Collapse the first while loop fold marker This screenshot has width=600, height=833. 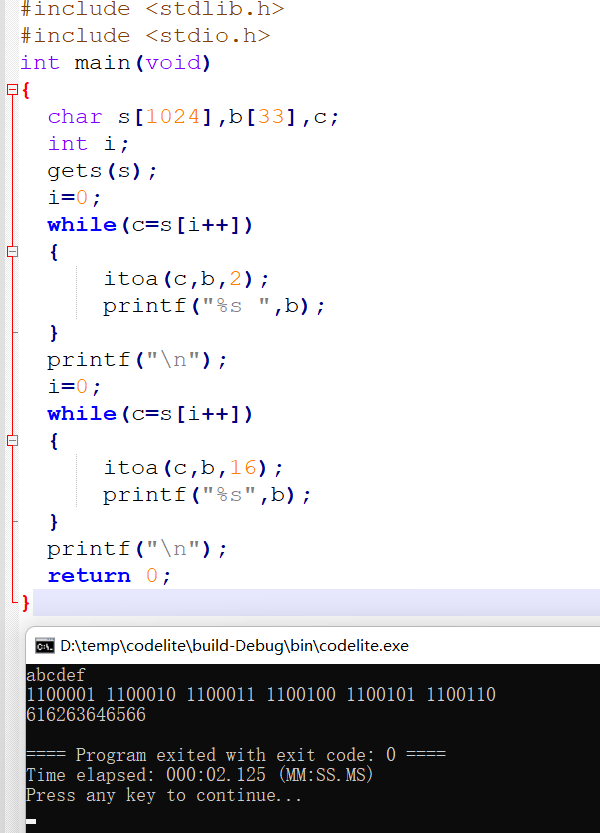[12, 252]
